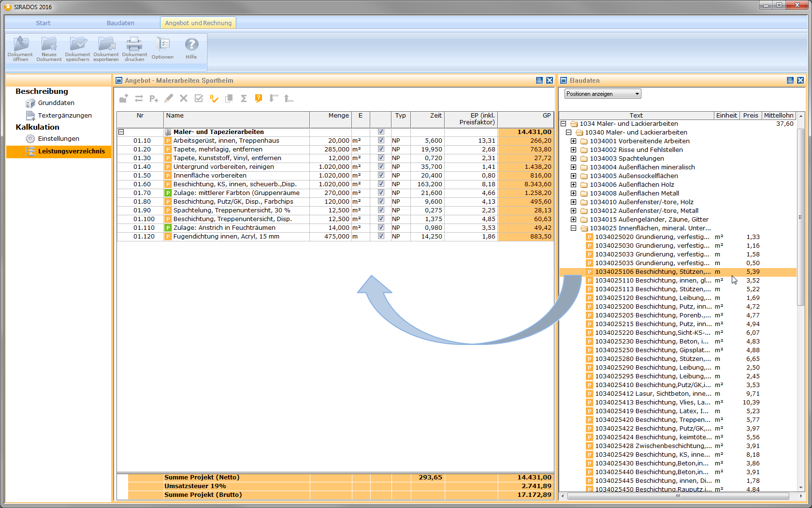
Task: Switch to the Baudaten tab
Action: pyautogui.click(x=120, y=23)
